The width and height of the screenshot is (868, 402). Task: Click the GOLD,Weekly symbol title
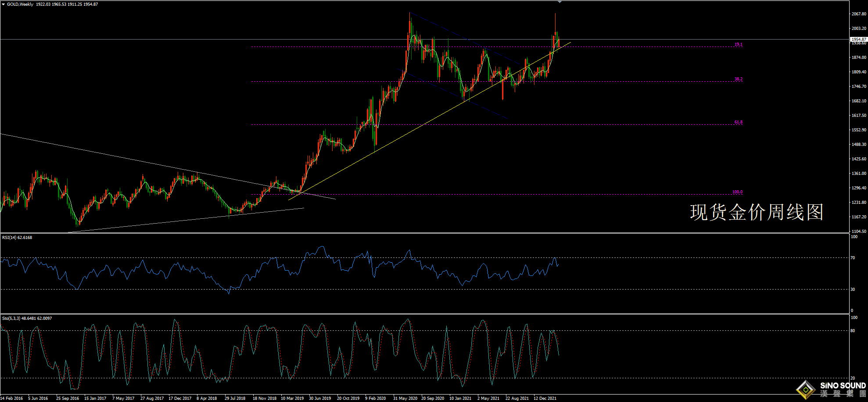[x=20, y=4]
